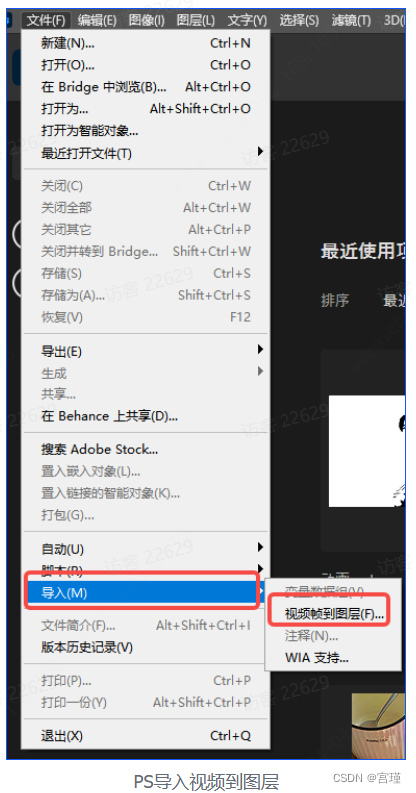Open the white recent file thumbnail
The image size is (416, 793).
point(367,451)
